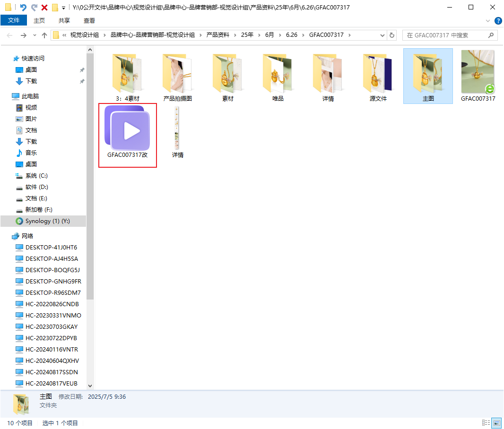Viewport: 504px width, 429px height.
Task: Select Synology (1) (Y:) drive in sidebar
Action: click(x=47, y=221)
